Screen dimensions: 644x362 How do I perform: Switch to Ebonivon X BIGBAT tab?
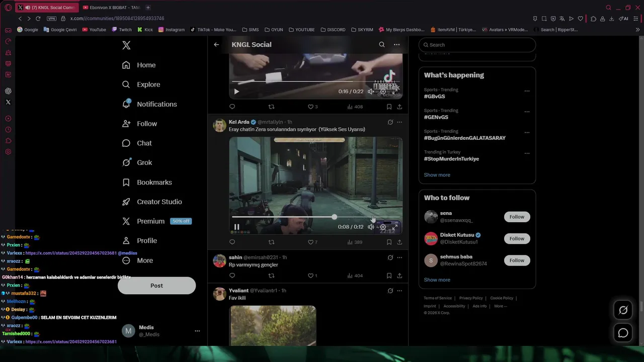(x=111, y=8)
